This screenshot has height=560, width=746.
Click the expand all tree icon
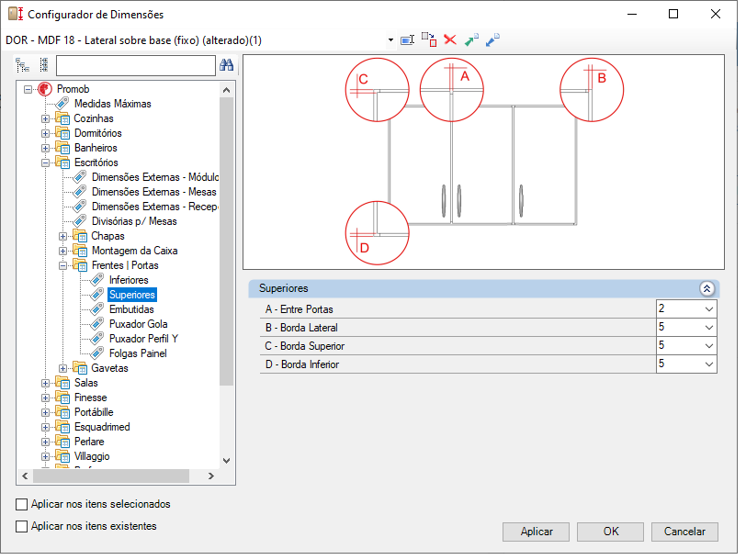point(22,65)
